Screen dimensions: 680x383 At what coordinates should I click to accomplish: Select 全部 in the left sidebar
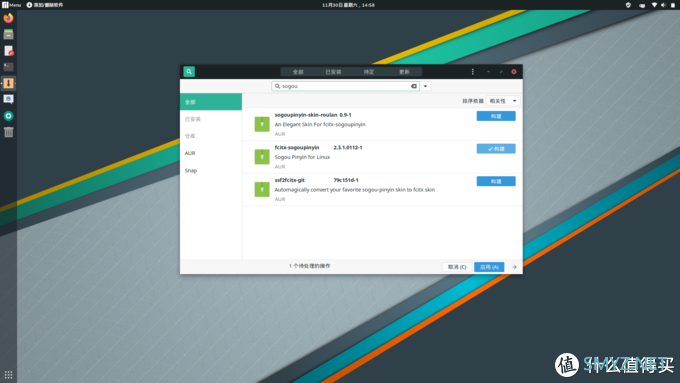point(211,102)
